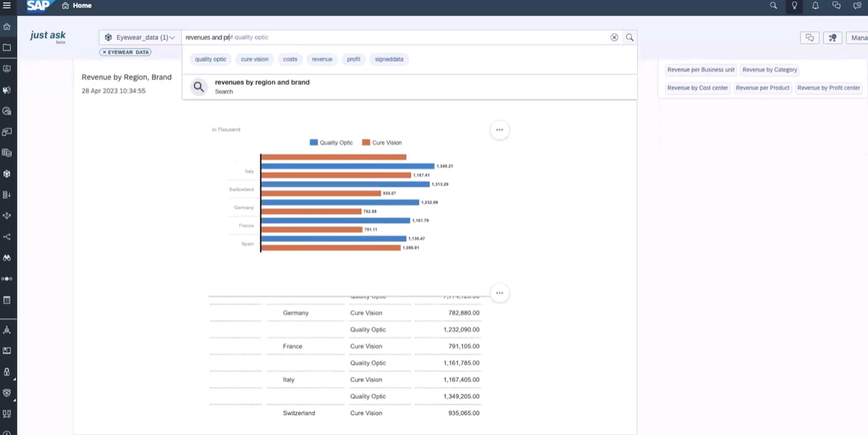This screenshot has height=435, width=868.
Task: Click the table value 1,349,205.00
Action: coord(461,396)
